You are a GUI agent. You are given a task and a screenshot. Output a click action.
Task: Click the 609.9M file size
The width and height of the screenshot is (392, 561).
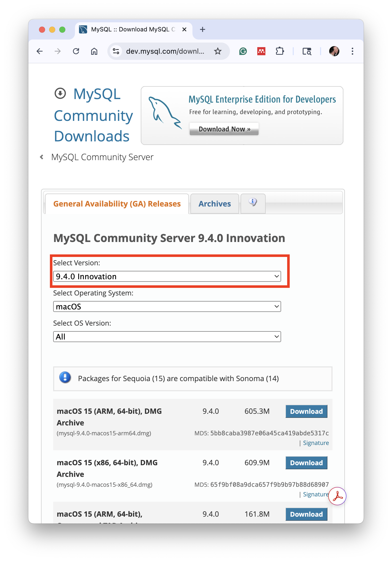tap(257, 462)
